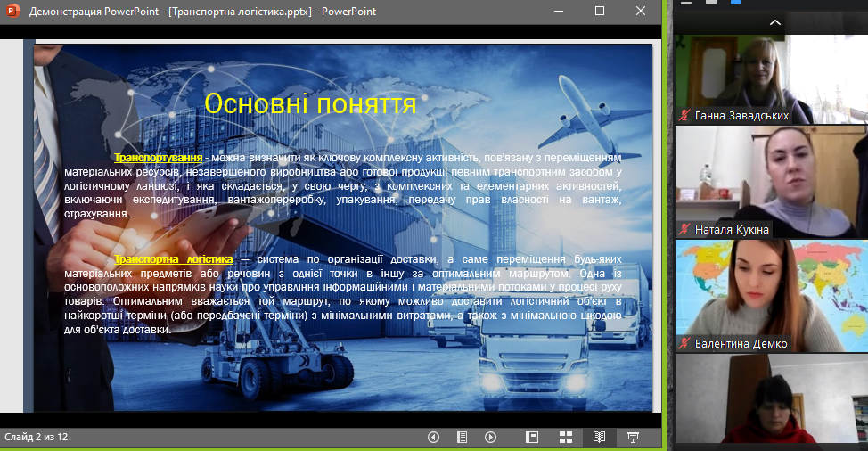
Task: Select Ганна Завадських video thumbnail
Action: [772, 79]
